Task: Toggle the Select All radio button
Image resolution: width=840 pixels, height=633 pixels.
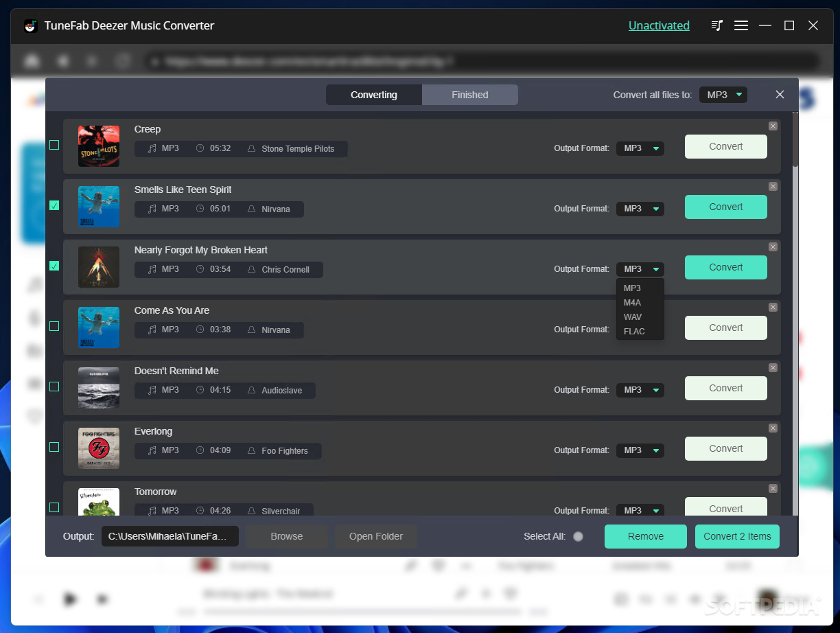Action: pyautogui.click(x=578, y=536)
